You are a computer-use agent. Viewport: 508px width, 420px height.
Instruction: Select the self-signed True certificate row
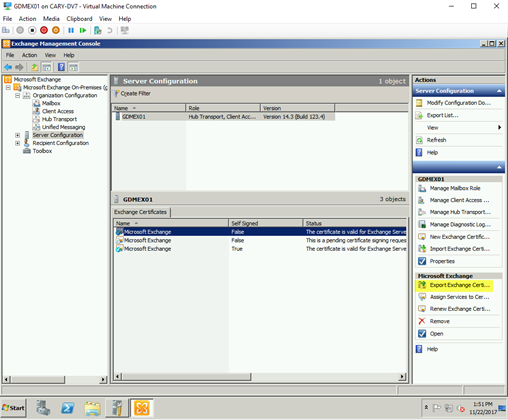(x=261, y=249)
